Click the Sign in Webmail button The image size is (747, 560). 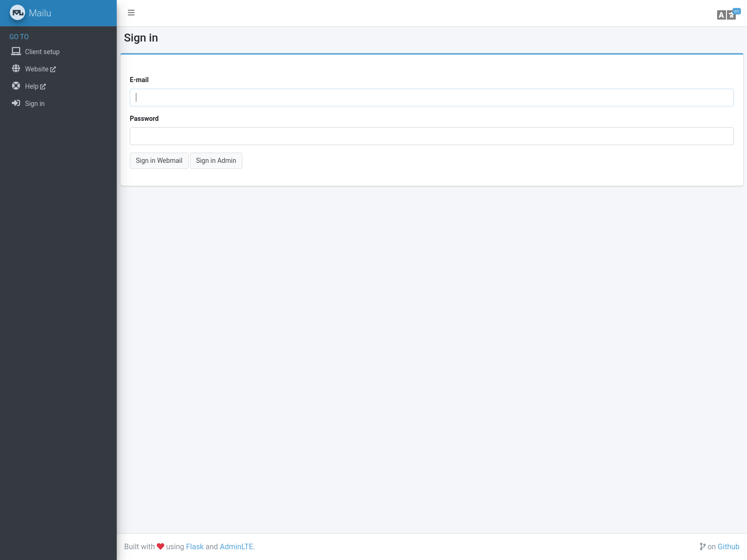[159, 161]
